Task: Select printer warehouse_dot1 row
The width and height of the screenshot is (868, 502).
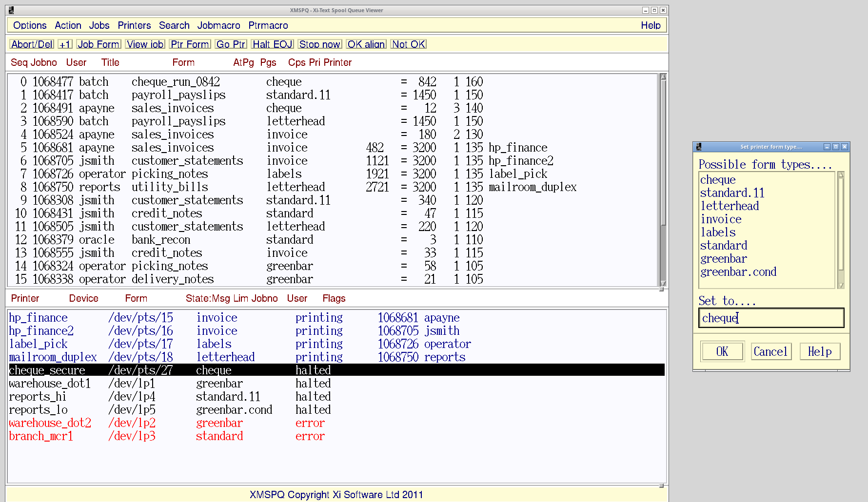Action: tap(336, 384)
